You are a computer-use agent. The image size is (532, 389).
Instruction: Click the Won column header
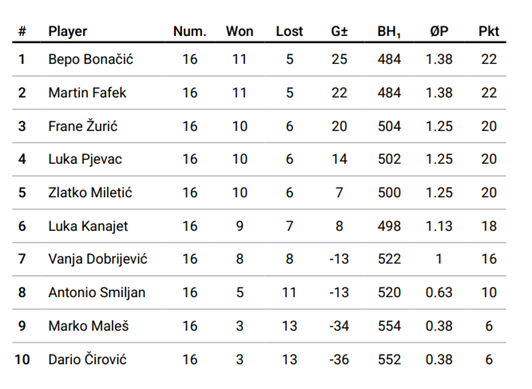(x=240, y=31)
